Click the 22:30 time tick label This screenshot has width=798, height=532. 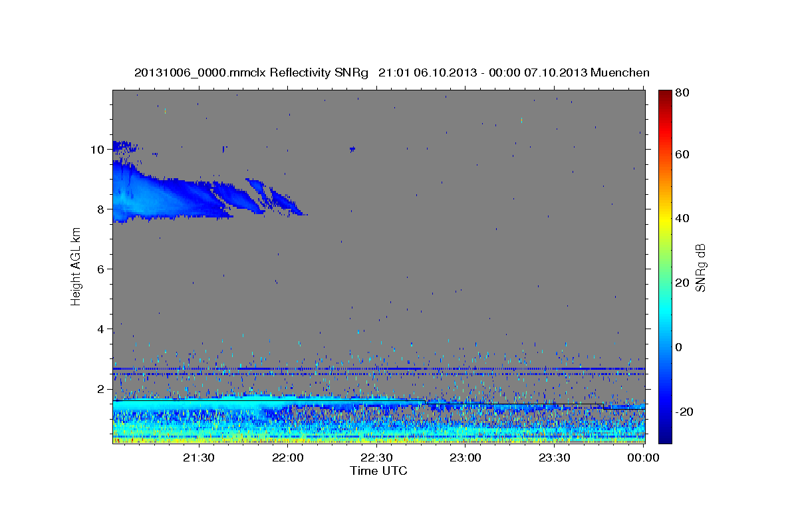(x=377, y=458)
